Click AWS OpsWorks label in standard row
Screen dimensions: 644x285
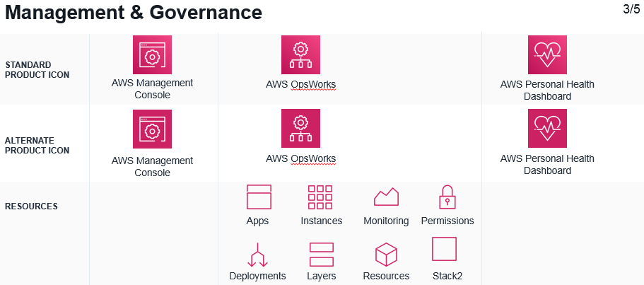[300, 85]
